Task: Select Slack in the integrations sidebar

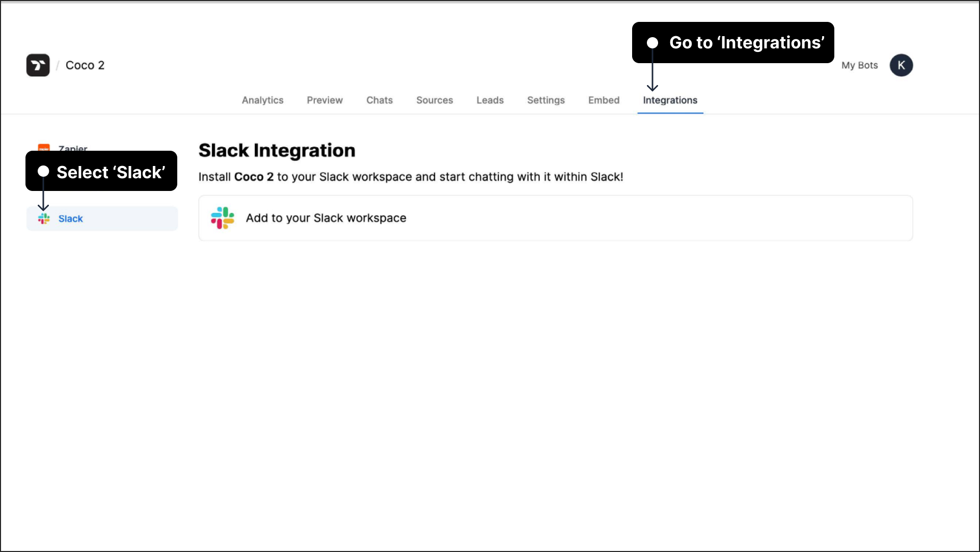Action: (102, 218)
